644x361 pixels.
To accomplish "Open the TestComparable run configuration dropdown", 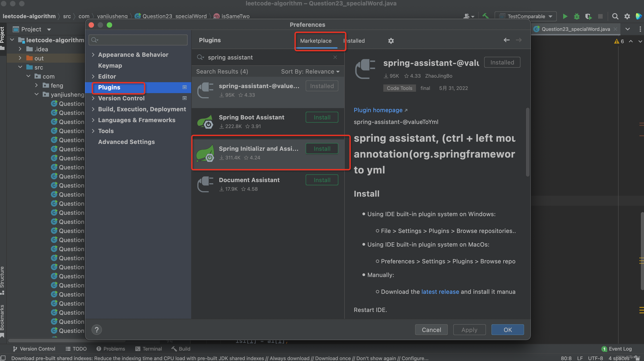I will (525, 17).
